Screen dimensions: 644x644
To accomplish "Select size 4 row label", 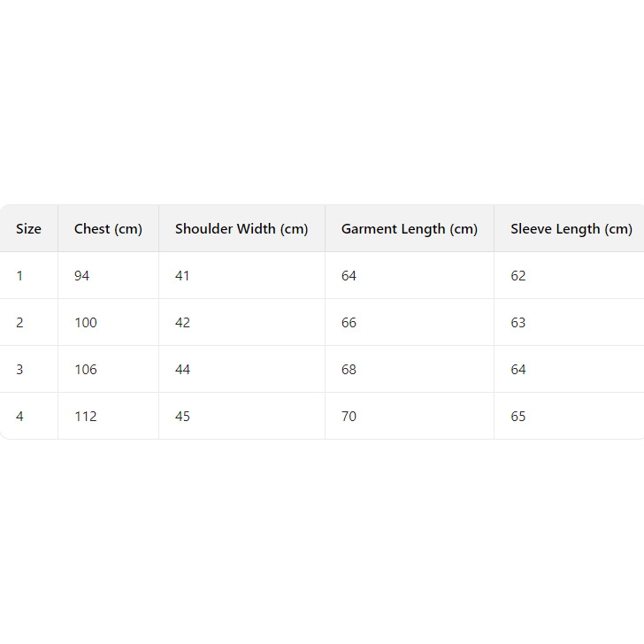I will 19,417.
